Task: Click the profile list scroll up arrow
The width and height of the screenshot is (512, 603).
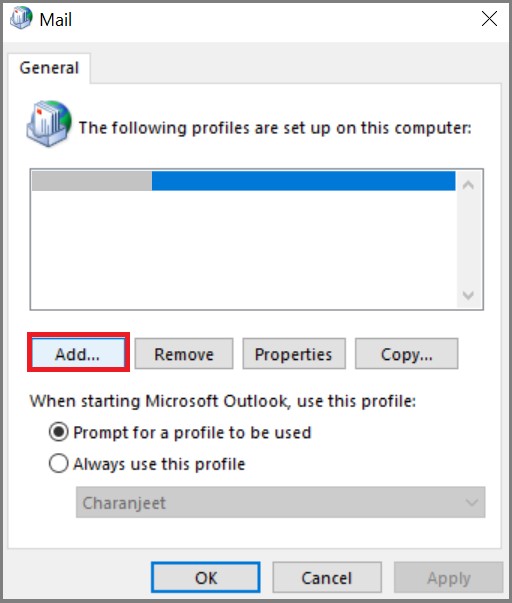Action: pos(468,185)
